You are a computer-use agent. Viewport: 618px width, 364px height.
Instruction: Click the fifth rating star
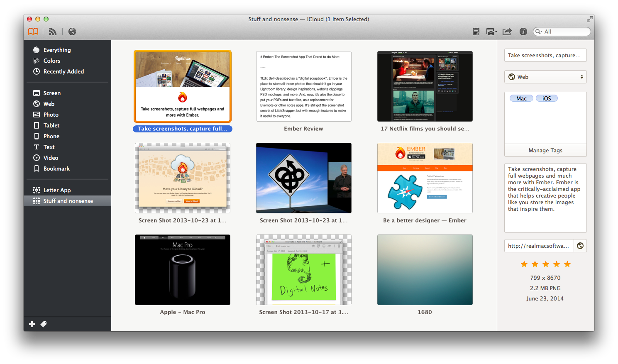pos(567,264)
